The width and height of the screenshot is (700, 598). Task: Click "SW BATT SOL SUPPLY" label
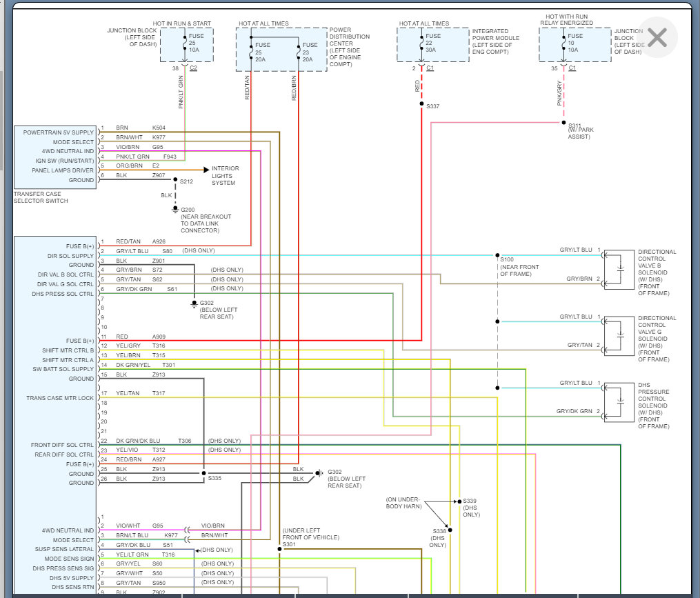[x=63, y=369]
